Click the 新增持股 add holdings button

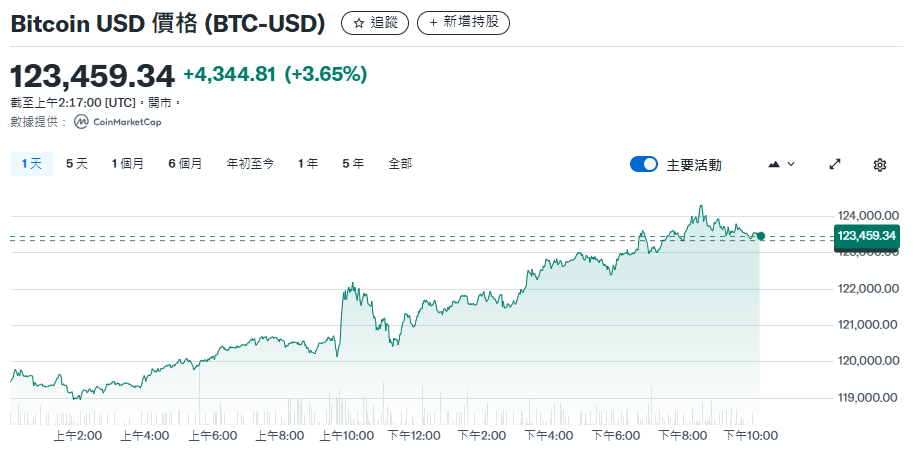(x=463, y=23)
